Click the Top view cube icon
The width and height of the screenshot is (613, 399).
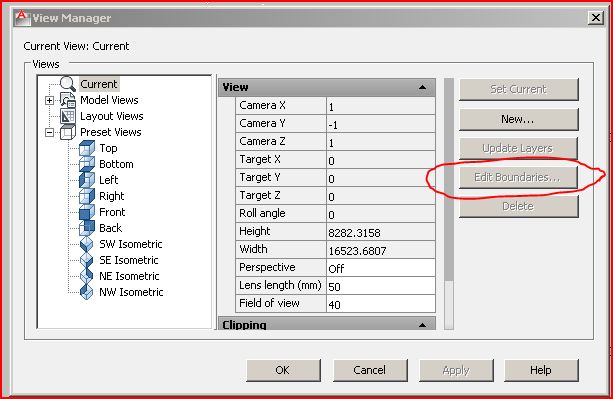tap(87, 148)
